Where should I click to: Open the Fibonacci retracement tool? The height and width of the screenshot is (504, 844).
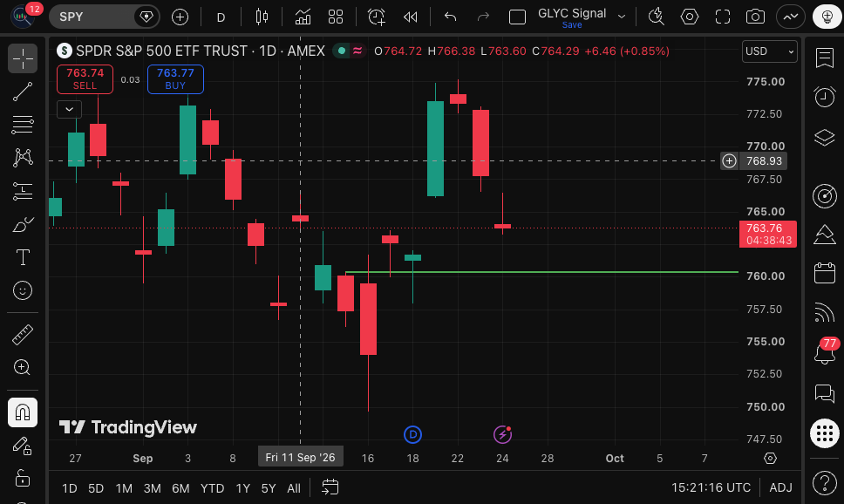tap(23, 125)
